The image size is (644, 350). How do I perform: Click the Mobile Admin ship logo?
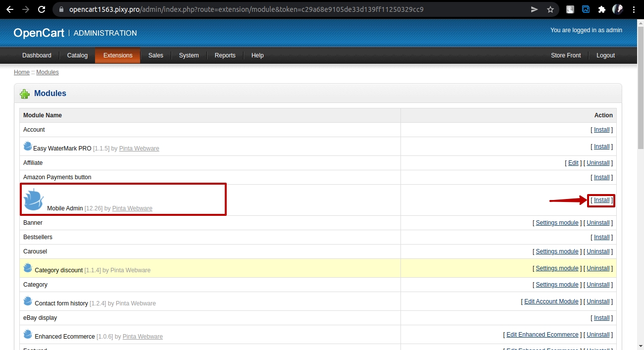pyautogui.click(x=34, y=199)
